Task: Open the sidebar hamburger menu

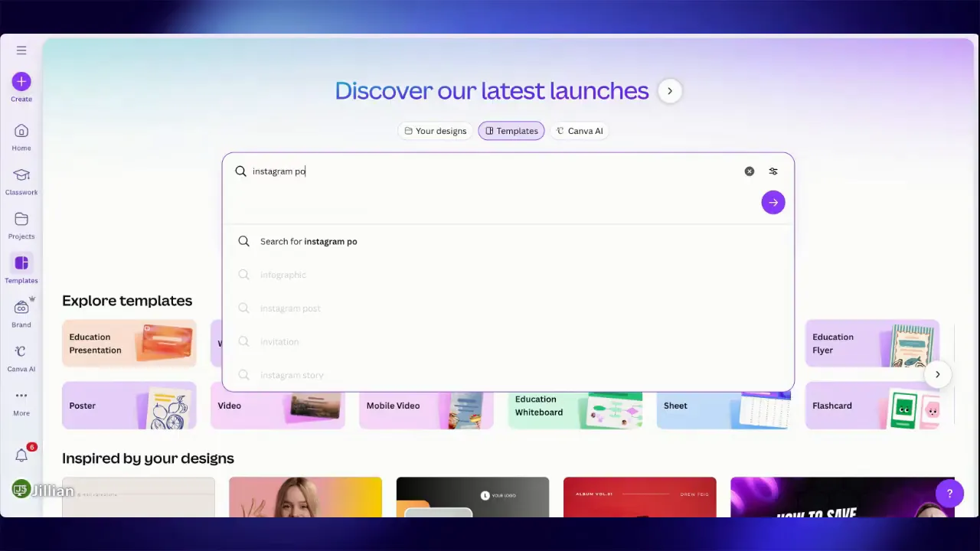Action: click(21, 50)
